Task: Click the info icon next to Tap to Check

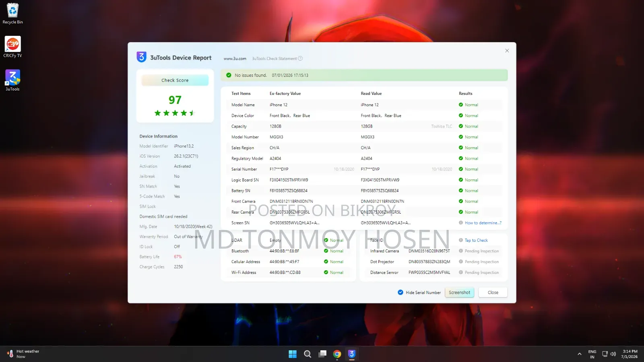Action: tap(461, 241)
